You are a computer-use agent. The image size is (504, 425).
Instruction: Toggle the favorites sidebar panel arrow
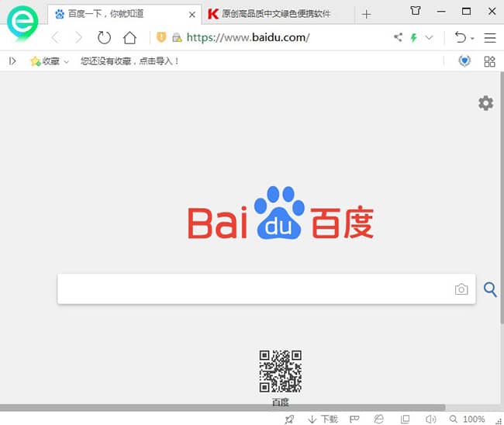[x=12, y=61]
